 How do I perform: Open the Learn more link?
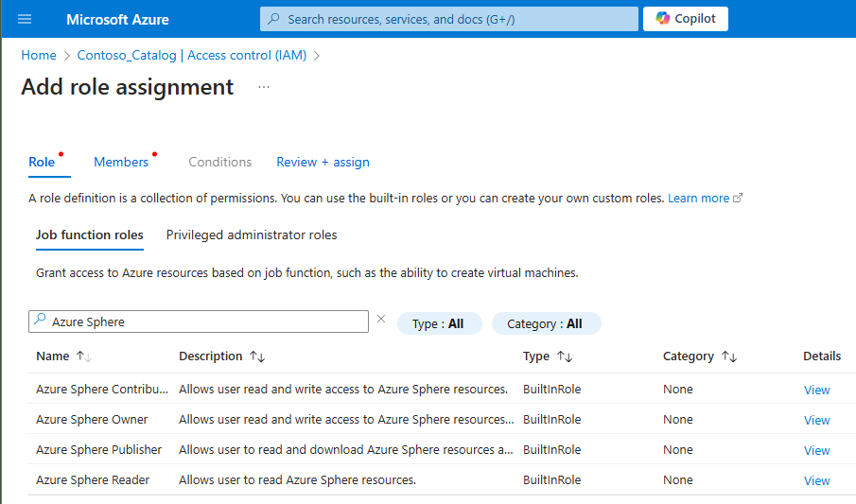pyautogui.click(x=699, y=199)
